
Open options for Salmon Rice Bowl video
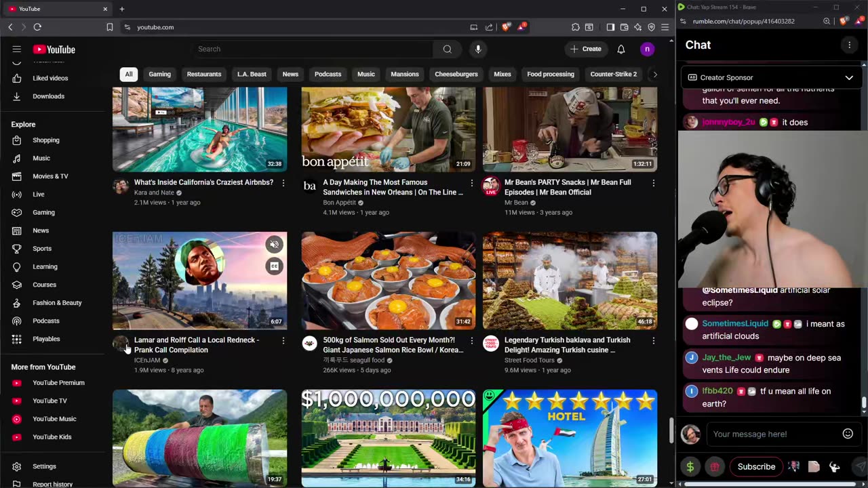tap(472, 340)
